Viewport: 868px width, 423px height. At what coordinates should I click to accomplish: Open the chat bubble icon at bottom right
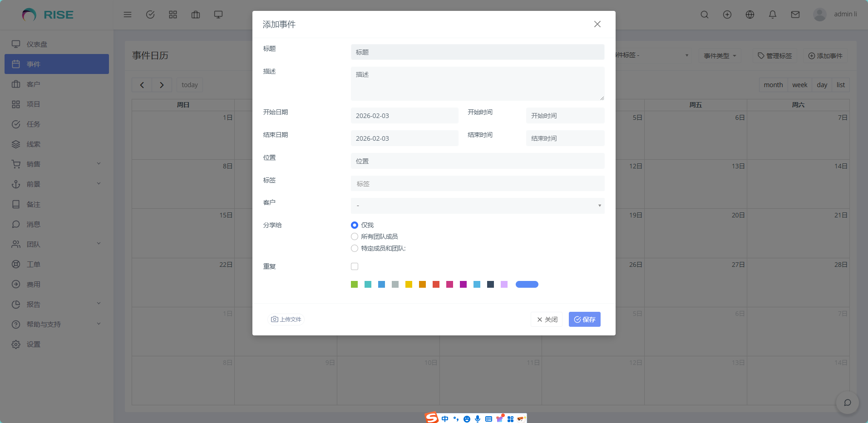click(x=847, y=403)
